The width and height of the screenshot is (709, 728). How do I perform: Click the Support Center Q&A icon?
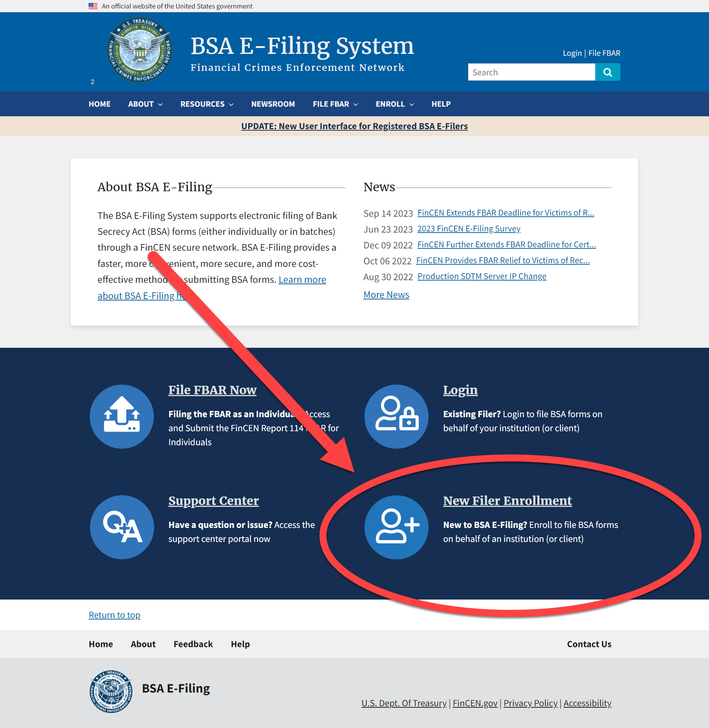coord(122,527)
